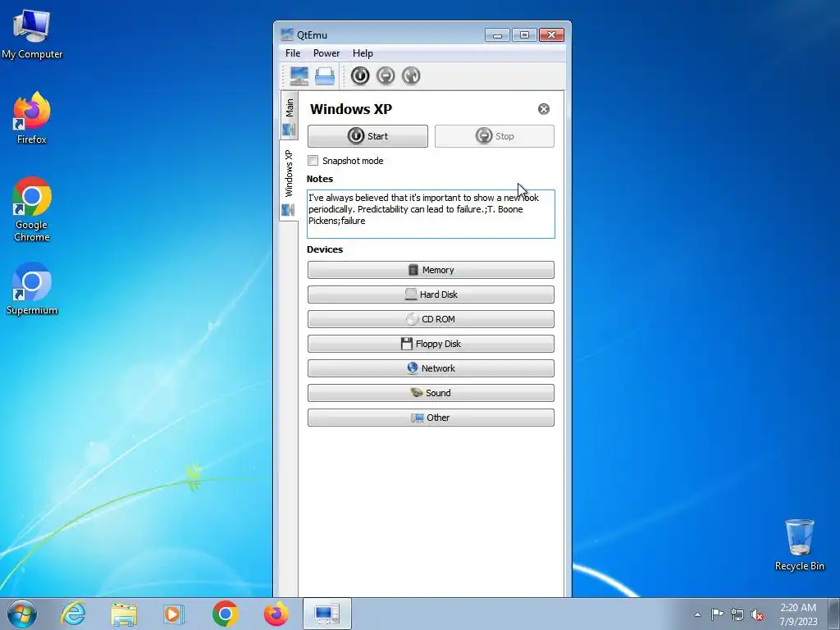Click the Action Center flag tray icon

point(717,614)
